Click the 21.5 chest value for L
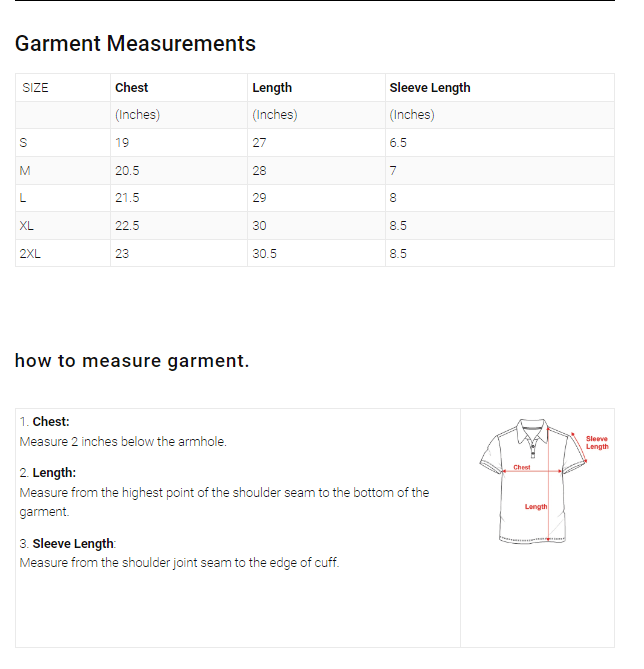This screenshot has height=669, width=644. pyautogui.click(x=127, y=198)
